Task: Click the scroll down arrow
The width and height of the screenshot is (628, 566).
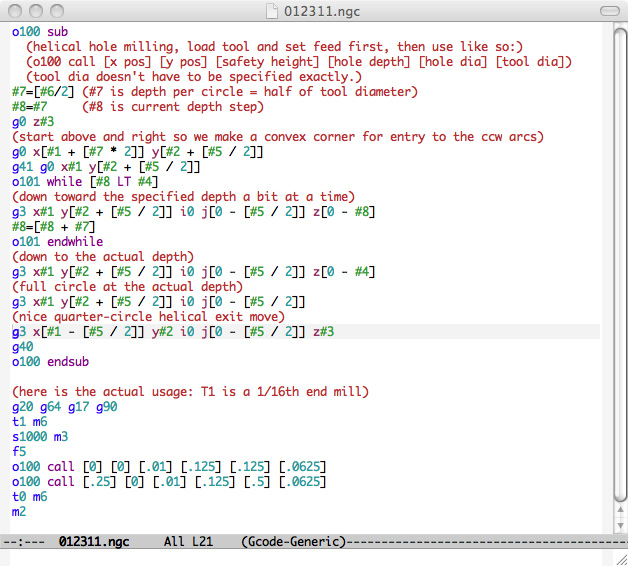Action: [x=620, y=525]
